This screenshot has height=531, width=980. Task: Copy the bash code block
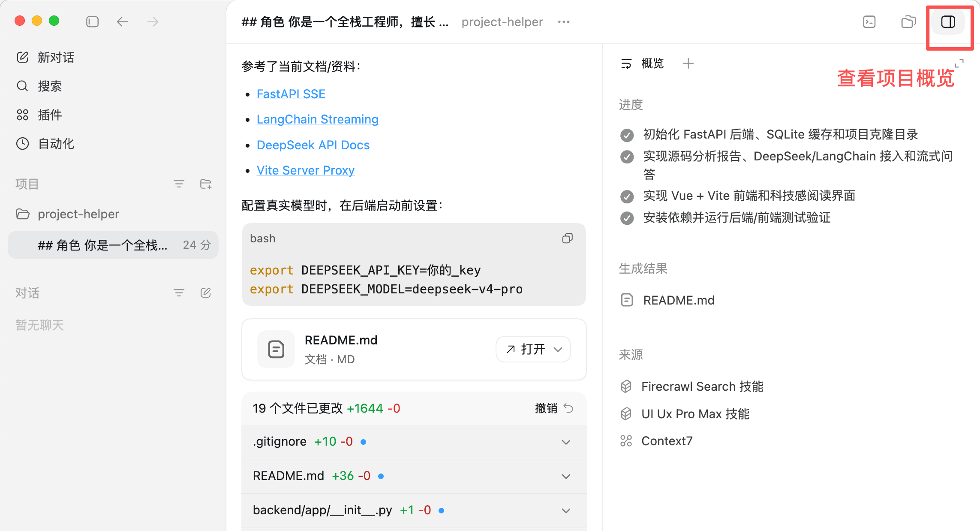click(x=567, y=238)
